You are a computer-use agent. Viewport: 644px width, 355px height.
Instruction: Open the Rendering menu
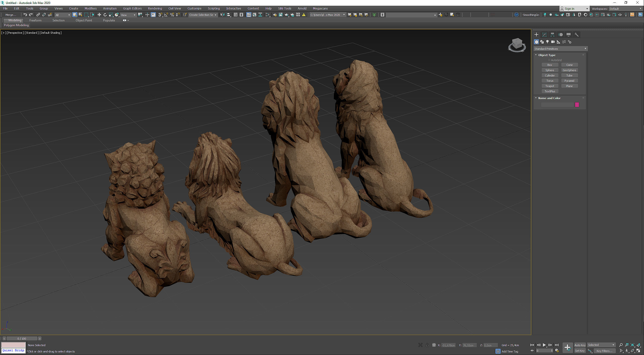155,9
